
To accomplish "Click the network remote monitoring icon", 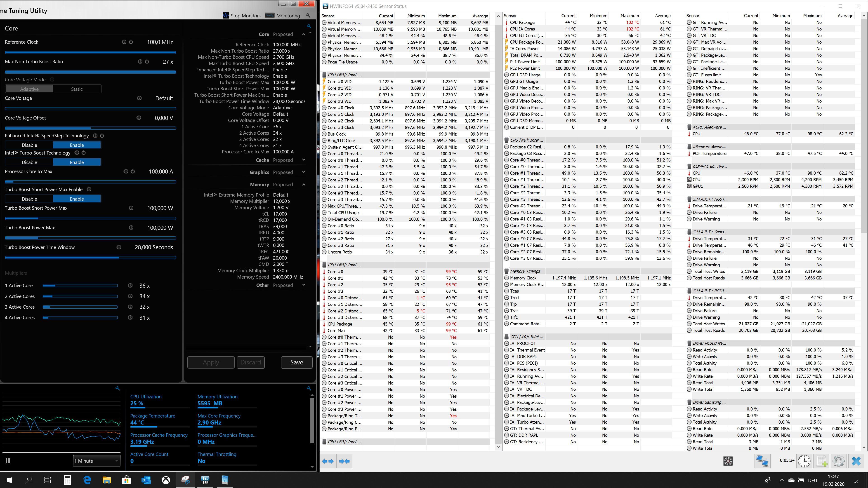I will [762, 461].
